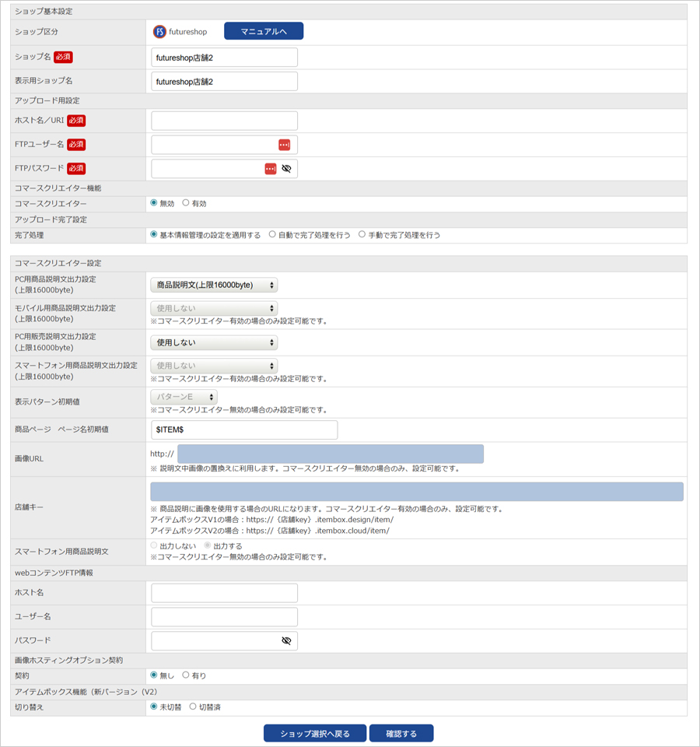700x747 pixels.
Task: Toggle webコンテンツ パスワード visibility eye icon
Action: [286, 640]
